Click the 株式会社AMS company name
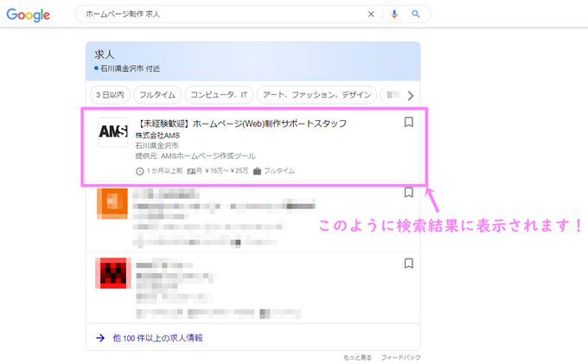 tap(157, 136)
